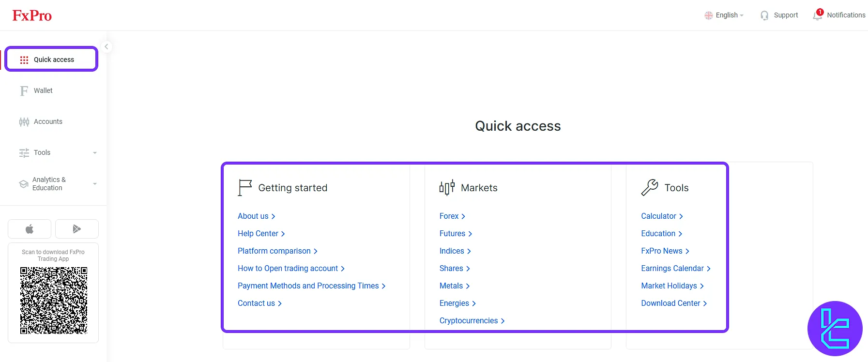868x362 pixels.
Task: Open the Futures markets link
Action: (x=456, y=234)
